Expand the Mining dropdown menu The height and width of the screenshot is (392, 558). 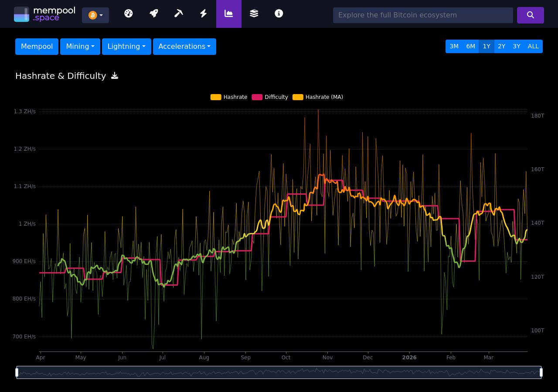80,47
